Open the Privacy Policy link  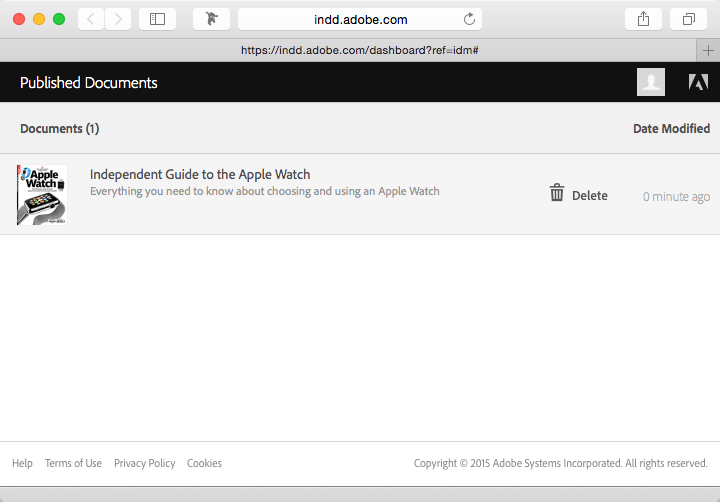144,463
